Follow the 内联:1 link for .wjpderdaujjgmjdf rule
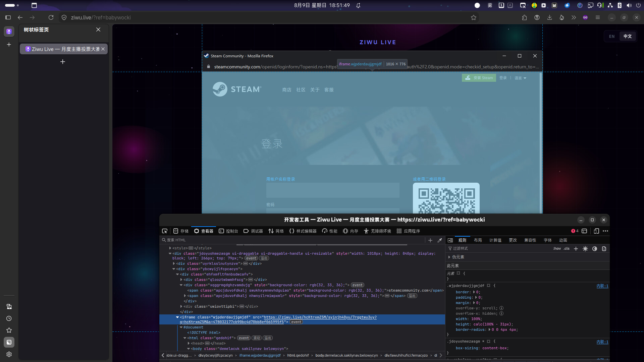 tap(602, 286)
